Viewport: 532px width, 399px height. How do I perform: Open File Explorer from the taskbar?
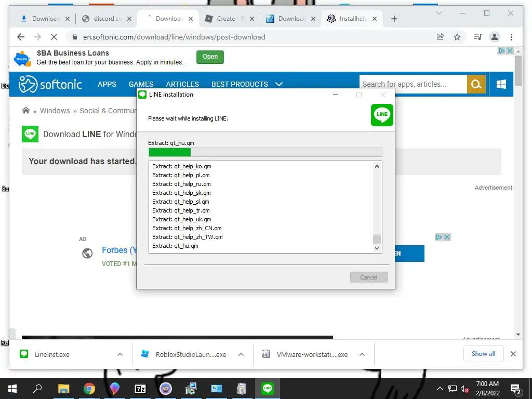coord(63,389)
